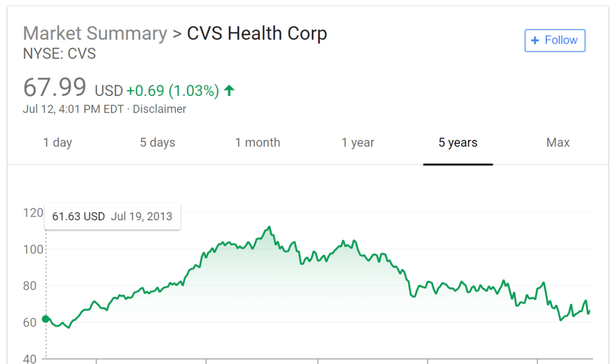
Task: Select the active 5 years tab
Action: (x=458, y=143)
